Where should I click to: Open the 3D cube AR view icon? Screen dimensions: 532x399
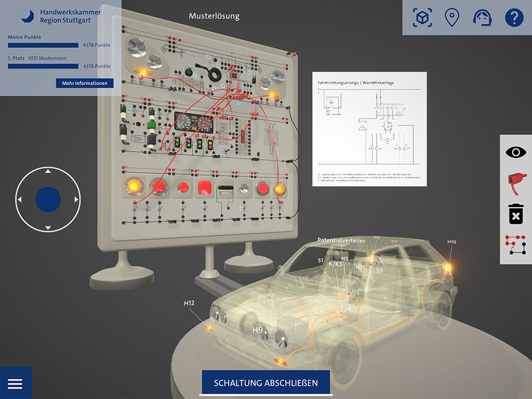[422, 18]
